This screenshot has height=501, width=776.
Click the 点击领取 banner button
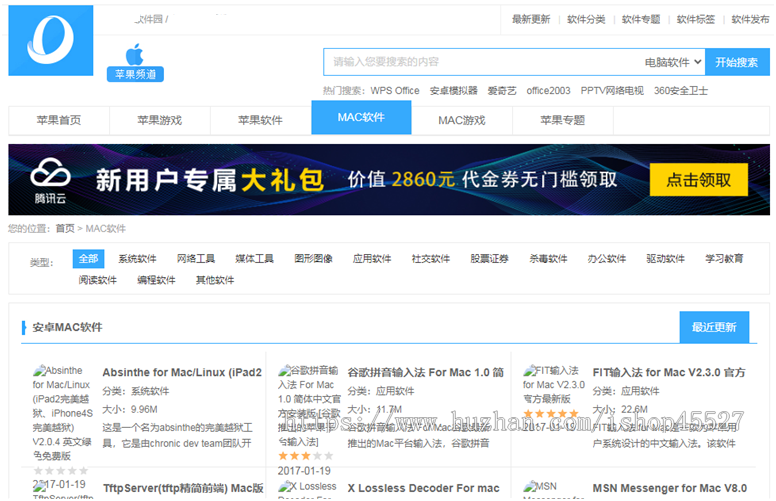[699, 180]
